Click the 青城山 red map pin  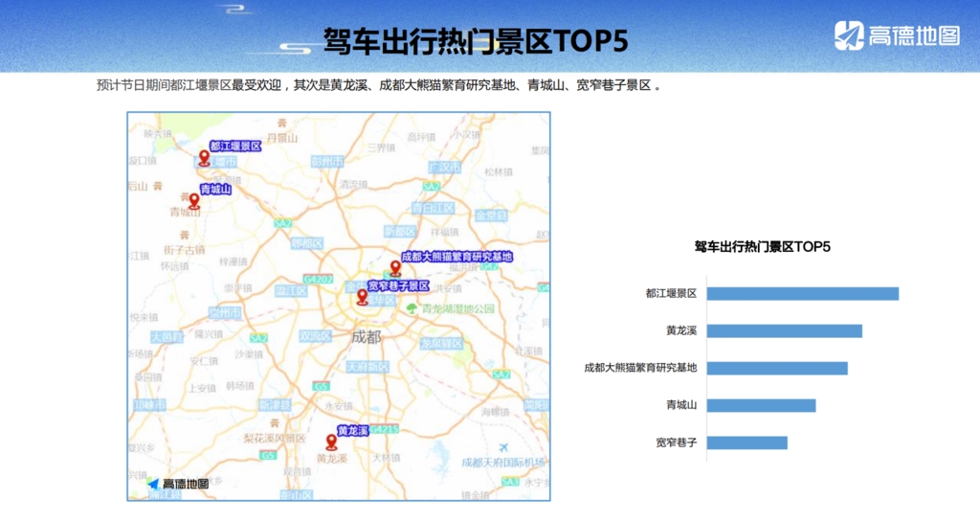point(194,200)
